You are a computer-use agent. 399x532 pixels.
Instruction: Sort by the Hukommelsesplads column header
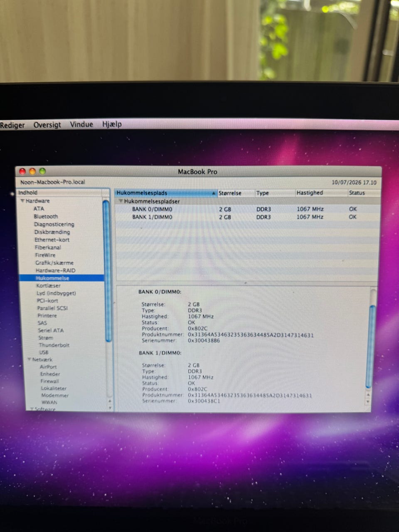pyautogui.click(x=166, y=193)
